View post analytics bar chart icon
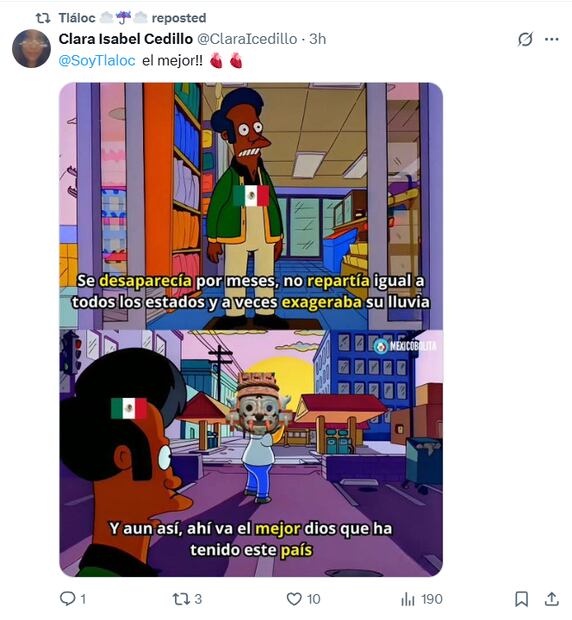The width and height of the screenshot is (572, 620). tap(408, 599)
